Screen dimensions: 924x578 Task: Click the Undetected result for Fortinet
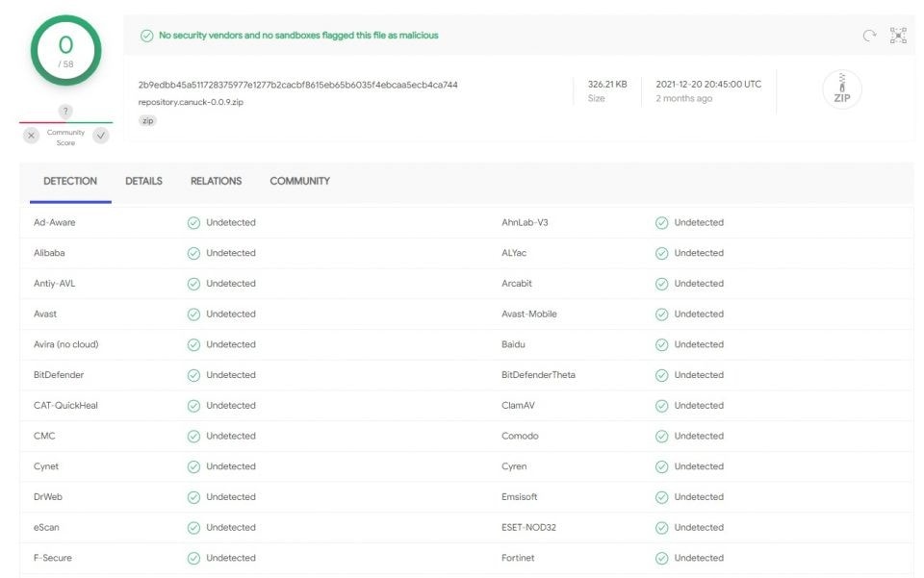click(x=699, y=558)
